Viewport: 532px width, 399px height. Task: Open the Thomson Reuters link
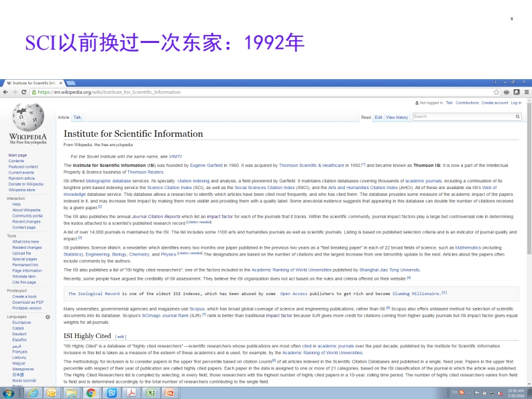(x=145, y=172)
